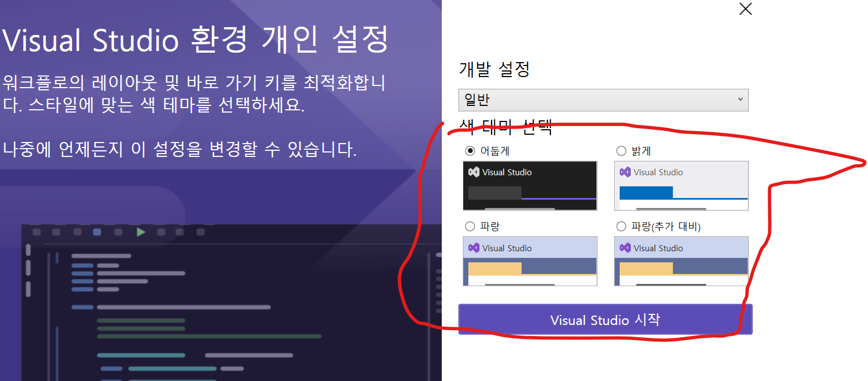This screenshot has height=381, width=868.
Task: Click the green play icon in the illustration
Action: (x=141, y=232)
